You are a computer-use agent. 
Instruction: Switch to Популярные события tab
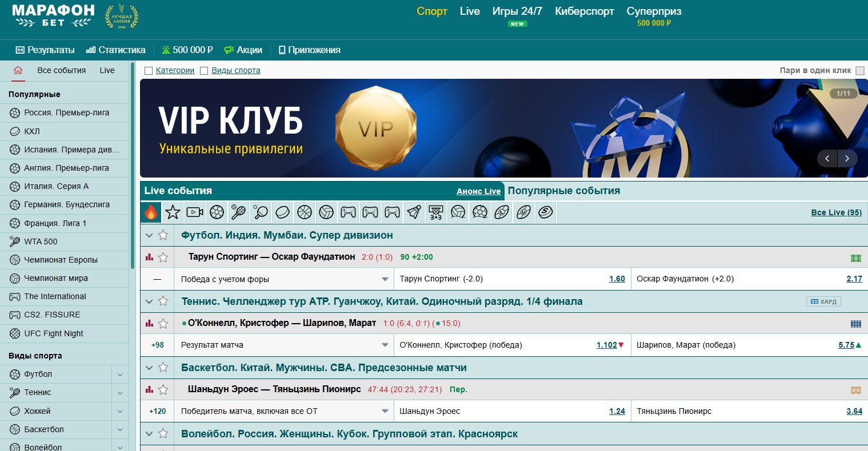[x=564, y=191]
